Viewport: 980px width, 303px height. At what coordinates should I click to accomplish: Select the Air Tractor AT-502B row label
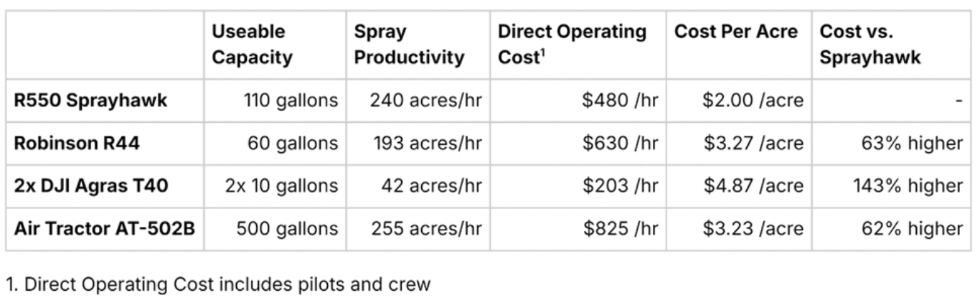105,229
